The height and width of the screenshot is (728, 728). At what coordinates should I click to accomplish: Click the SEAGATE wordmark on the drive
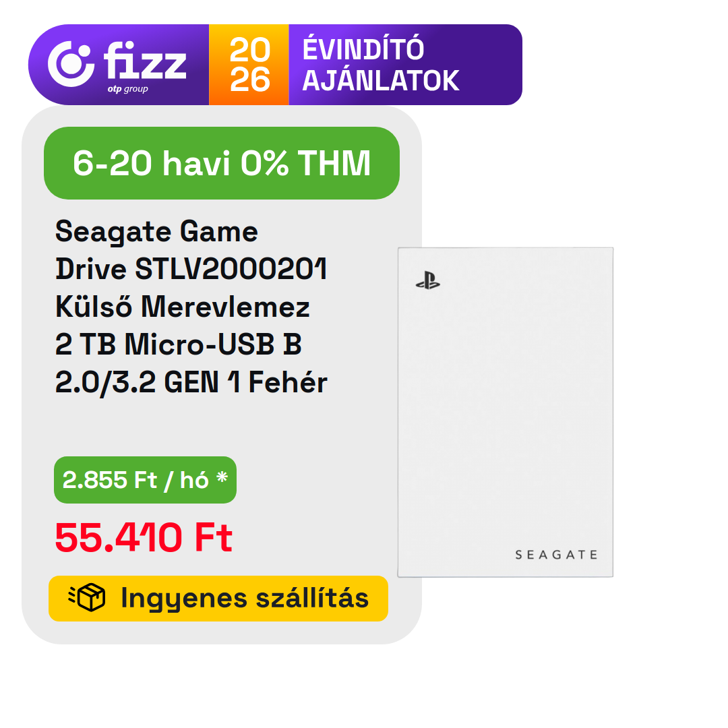pyautogui.click(x=556, y=555)
